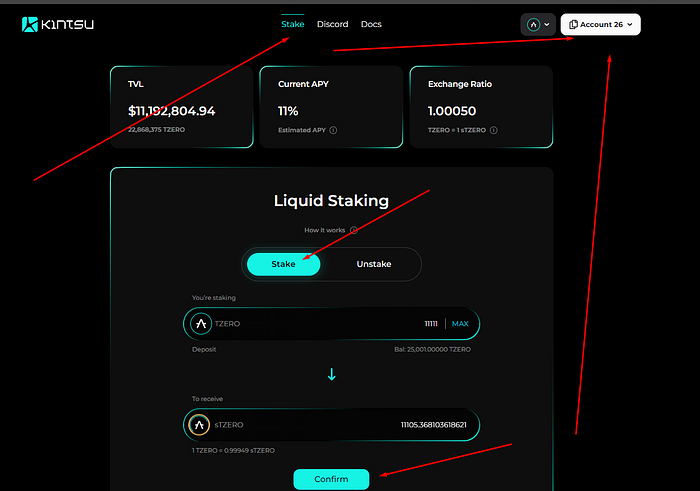This screenshot has height=491, width=700.
Task: Click the 22,868,375 TZERO text
Action: pyautogui.click(x=156, y=129)
